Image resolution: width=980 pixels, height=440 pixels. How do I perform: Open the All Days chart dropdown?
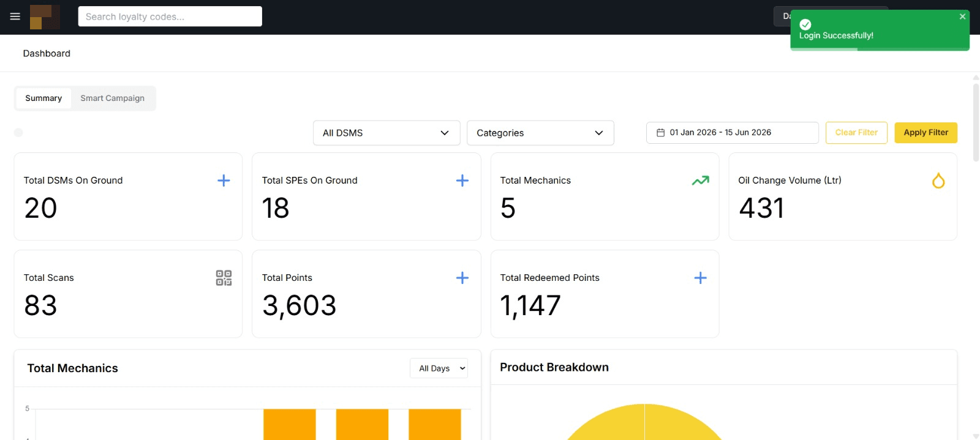point(439,368)
